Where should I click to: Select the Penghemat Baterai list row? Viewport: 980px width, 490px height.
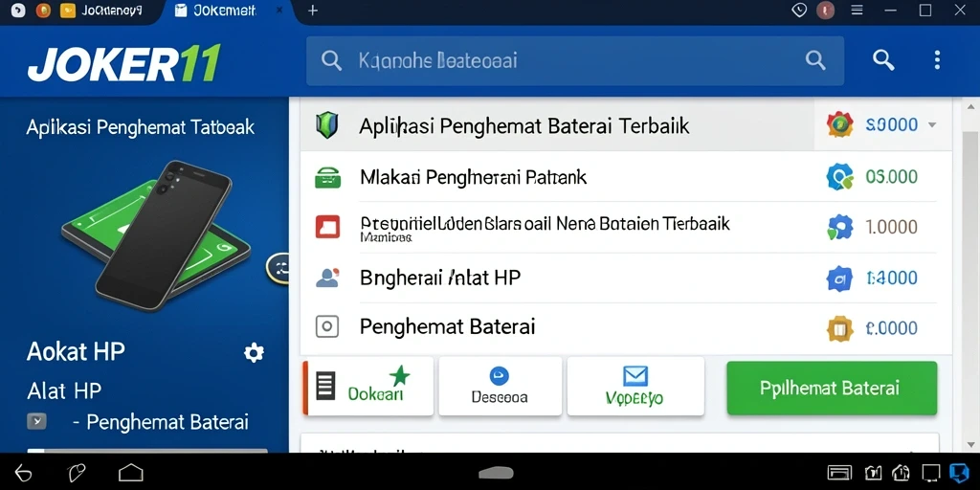pyautogui.click(x=626, y=327)
